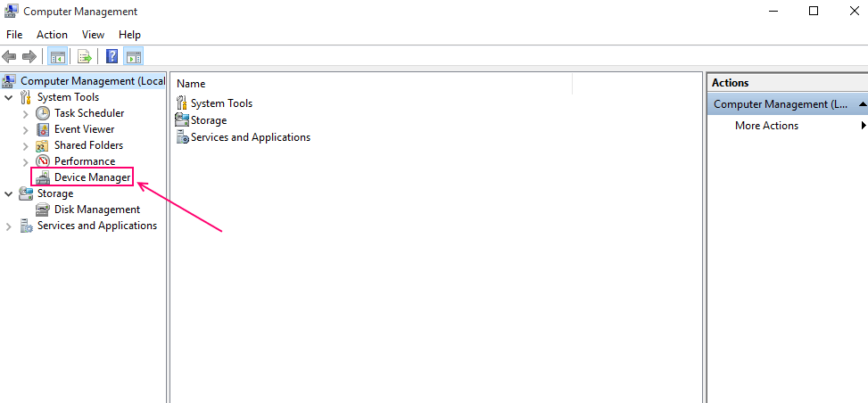Click Services and Applications icon in tree
The height and width of the screenshot is (403, 868).
(26, 226)
